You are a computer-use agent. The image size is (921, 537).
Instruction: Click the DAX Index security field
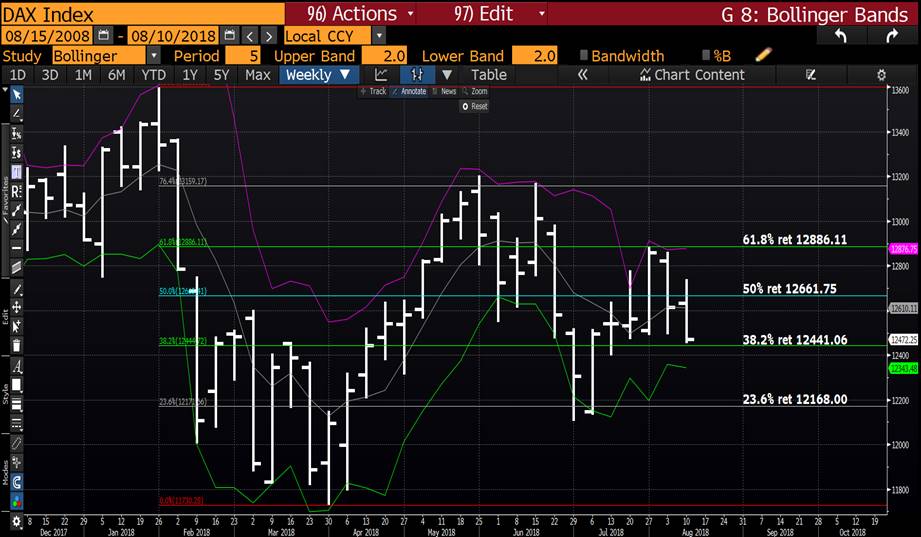pos(143,14)
